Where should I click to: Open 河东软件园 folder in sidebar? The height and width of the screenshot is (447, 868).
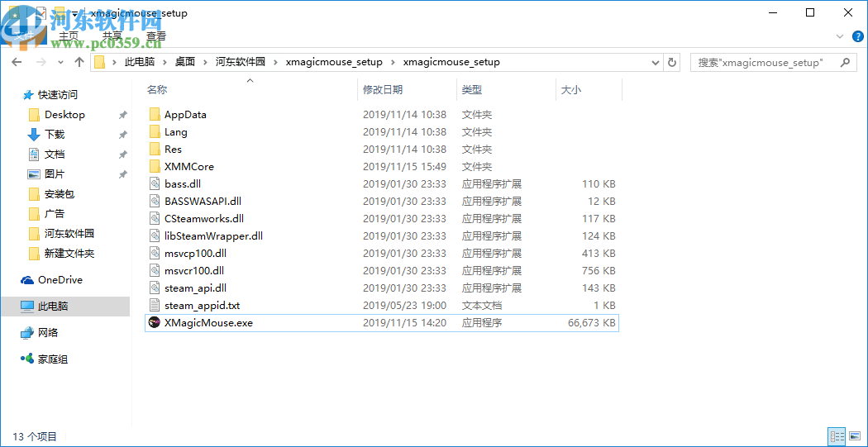pyautogui.click(x=69, y=234)
